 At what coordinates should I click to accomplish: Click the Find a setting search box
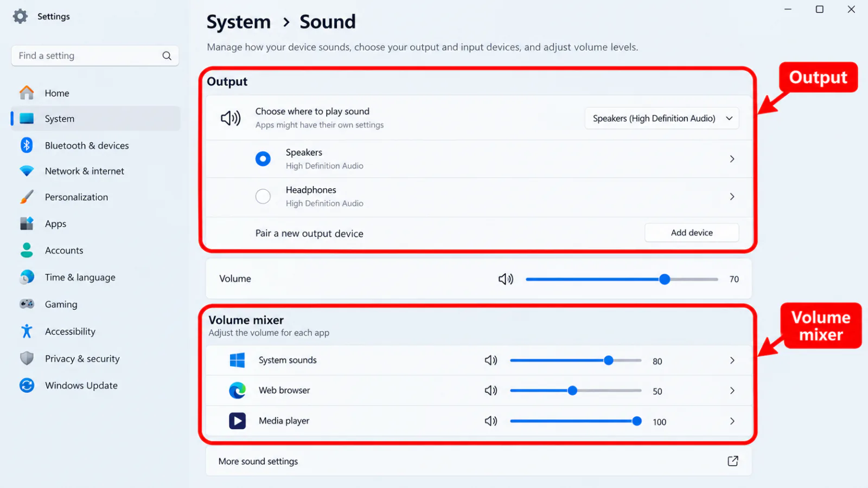coord(95,56)
